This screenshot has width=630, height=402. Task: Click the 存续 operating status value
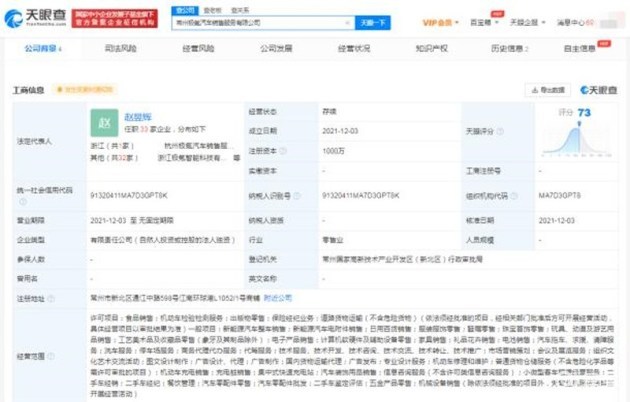coord(329,111)
